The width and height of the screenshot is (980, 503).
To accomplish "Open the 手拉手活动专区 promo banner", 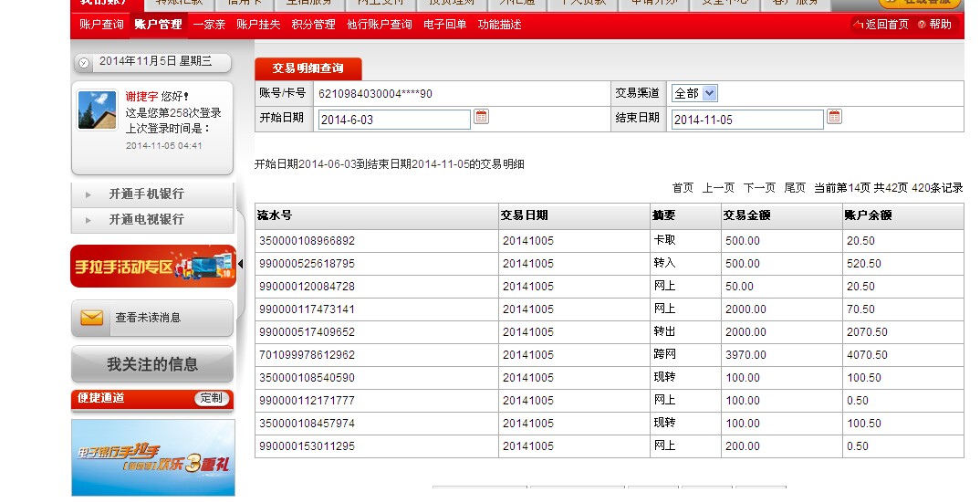I will 152,267.
